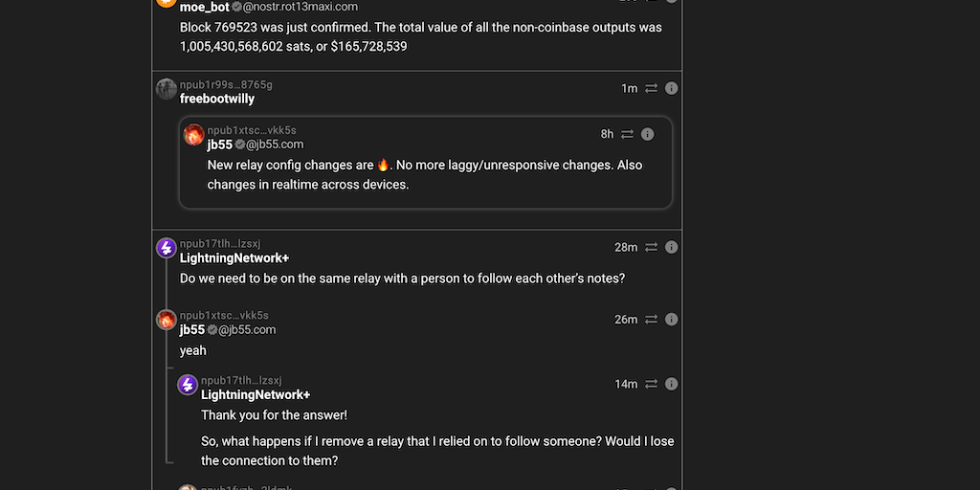Repost LightningNetwork+ note posted 28m ago
This screenshot has width=980, height=490.
click(x=651, y=247)
